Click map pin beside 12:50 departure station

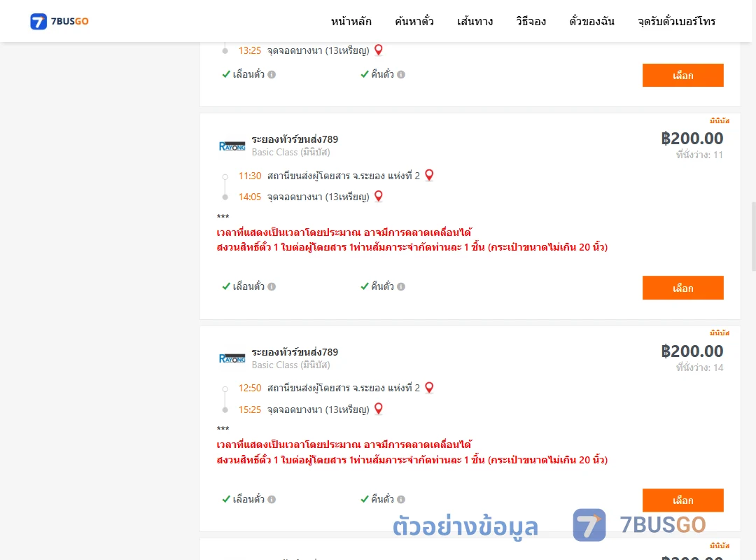(429, 387)
